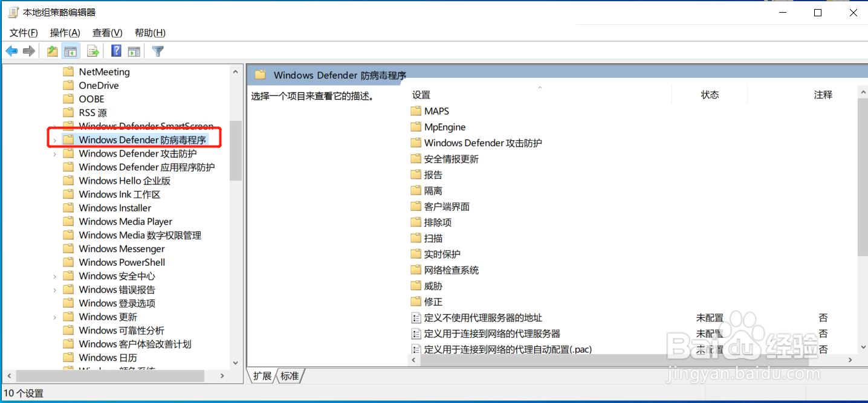The width and height of the screenshot is (868, 403).
Task: Click the 网络检查系统 folder icon
Action: tap(416, 269)
